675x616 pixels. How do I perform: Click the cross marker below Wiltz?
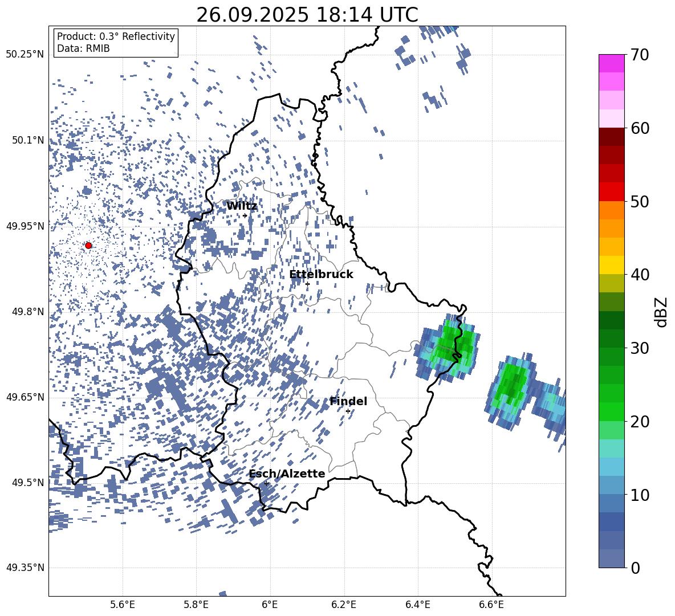tap(245, 215)
